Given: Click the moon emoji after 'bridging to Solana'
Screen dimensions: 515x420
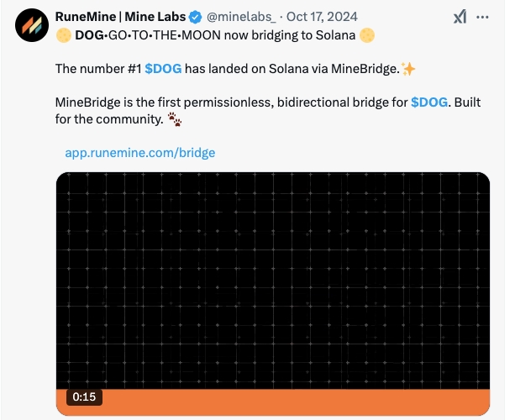Looking at the screenshot, I should coord(365,35).
